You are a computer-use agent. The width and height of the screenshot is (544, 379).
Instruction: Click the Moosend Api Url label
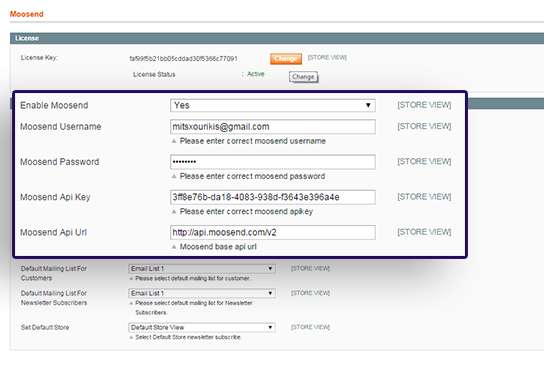pyautogui.click(x=53, y=232)
